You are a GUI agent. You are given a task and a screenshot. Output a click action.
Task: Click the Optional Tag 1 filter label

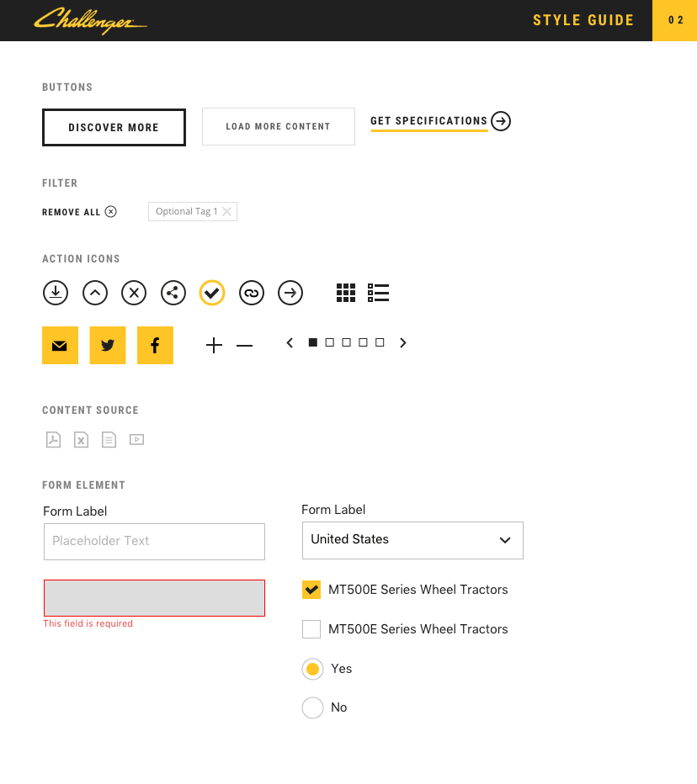click(186, 211)
